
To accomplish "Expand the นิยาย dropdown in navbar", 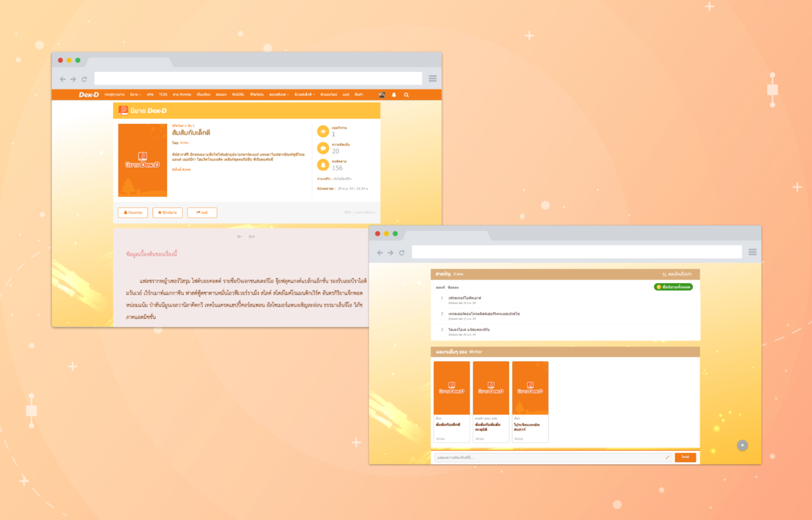I will 135,95.
